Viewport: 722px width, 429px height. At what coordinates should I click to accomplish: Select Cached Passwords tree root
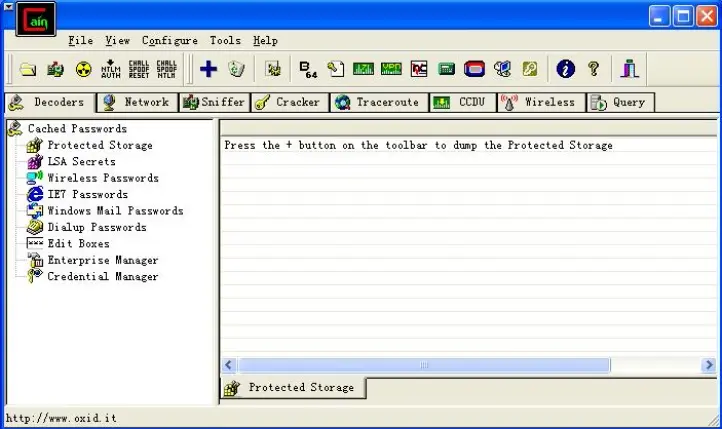[x=77, y=128]
